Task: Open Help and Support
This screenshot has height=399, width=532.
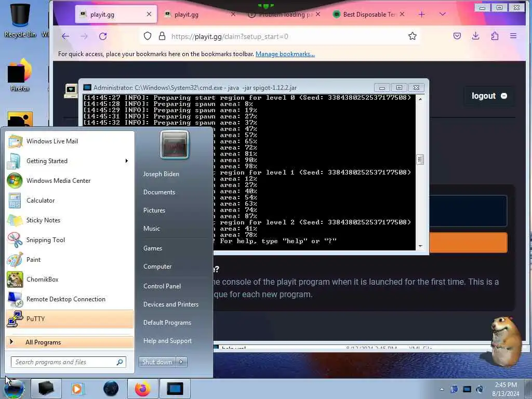Action: [167, 341]
